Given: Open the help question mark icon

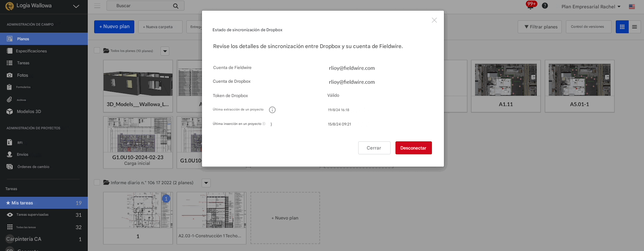Looking at the screenshot, I should (x=545, y=6).
